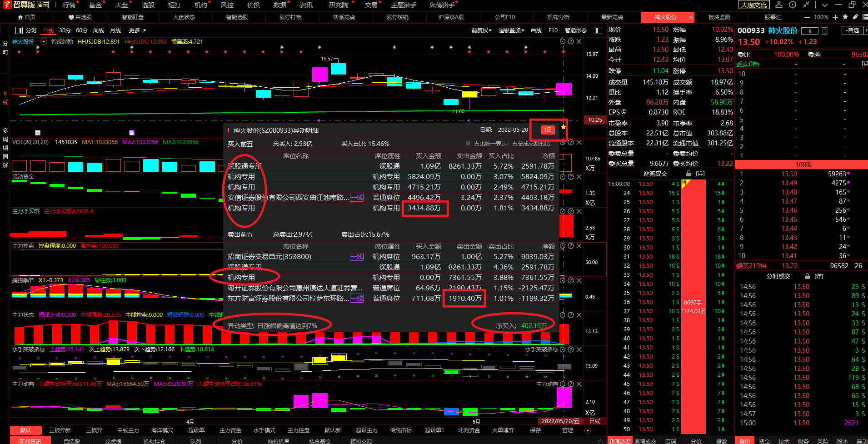
Task: Click the round arrow icon after 管理
Action: tap(588, 430)
